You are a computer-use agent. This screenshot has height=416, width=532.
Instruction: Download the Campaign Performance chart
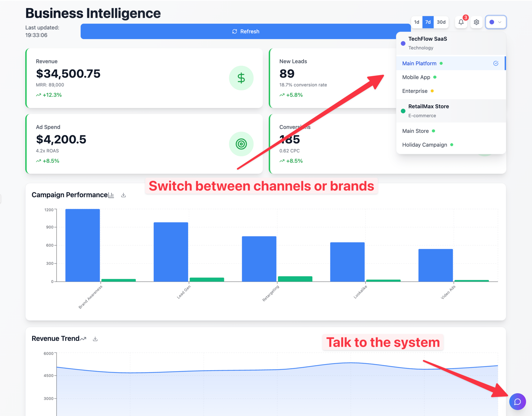(x=124, y=195)
